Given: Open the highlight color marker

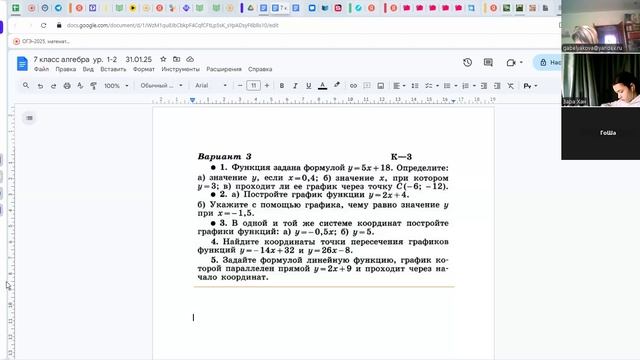Looking at the screenshot, I should click(x=337, y=85).
